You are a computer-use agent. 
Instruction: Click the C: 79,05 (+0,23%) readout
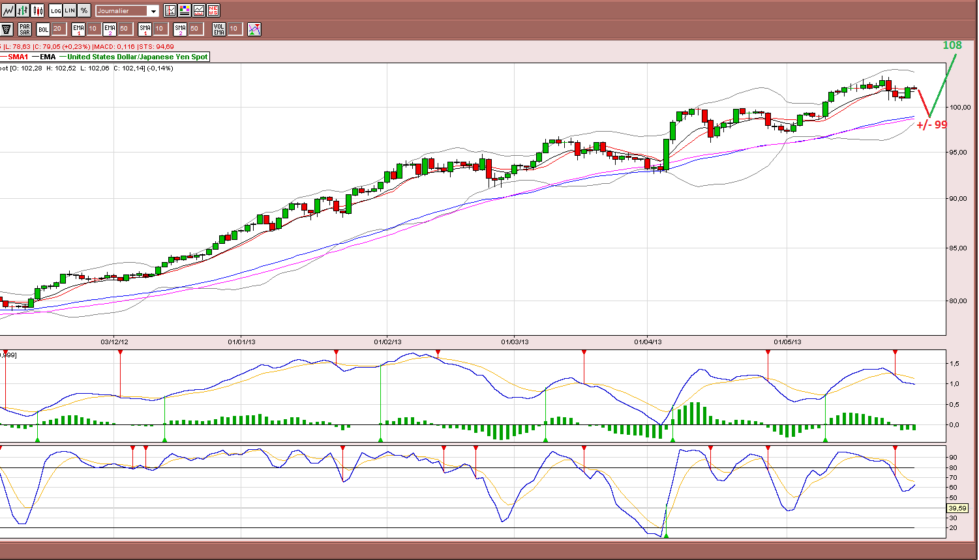click(62, 47)
